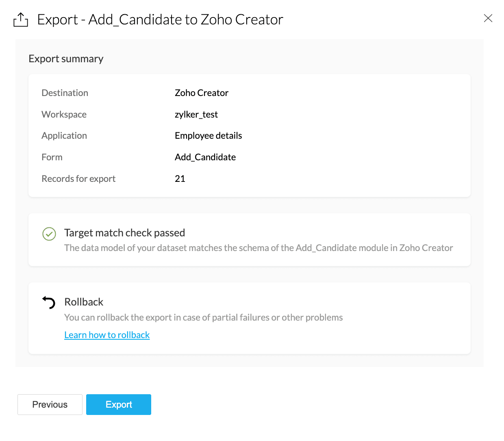Click the Rollback section heading
This screenshot has height=441, width=504.
click(84, 302)
